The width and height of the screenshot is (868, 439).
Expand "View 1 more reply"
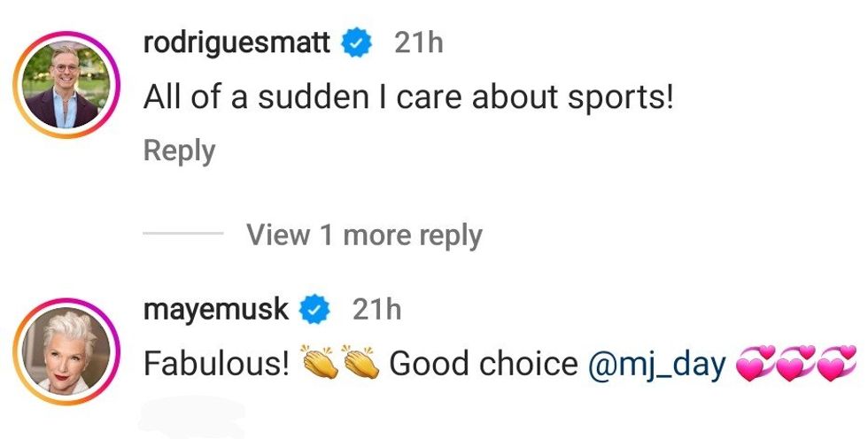pos(364,235)
